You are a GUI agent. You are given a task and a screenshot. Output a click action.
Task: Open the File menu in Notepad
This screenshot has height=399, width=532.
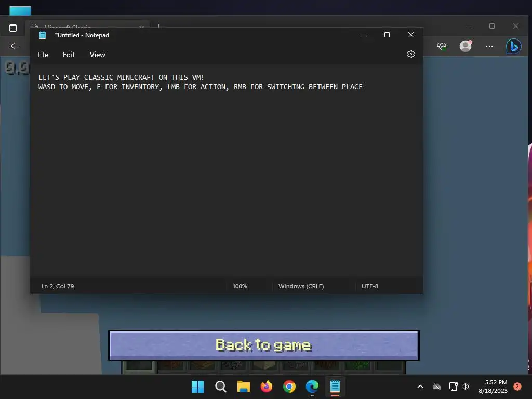(x=43, y=55)
